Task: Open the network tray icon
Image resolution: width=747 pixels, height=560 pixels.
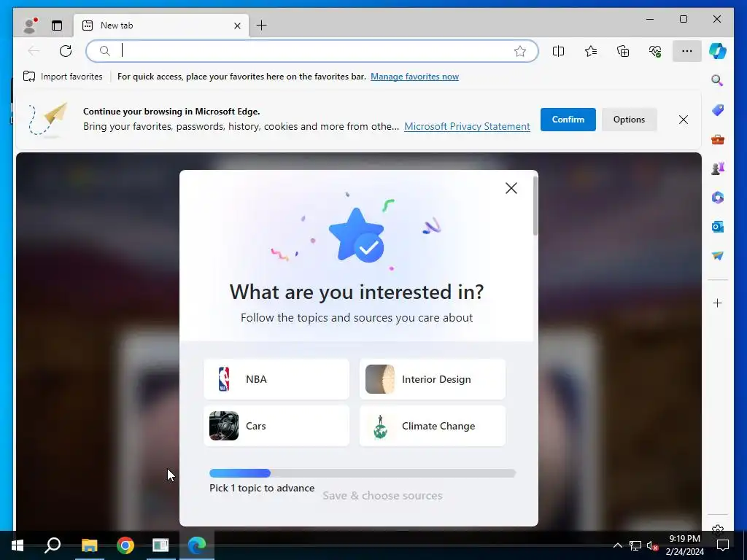Action: (635, 545)
